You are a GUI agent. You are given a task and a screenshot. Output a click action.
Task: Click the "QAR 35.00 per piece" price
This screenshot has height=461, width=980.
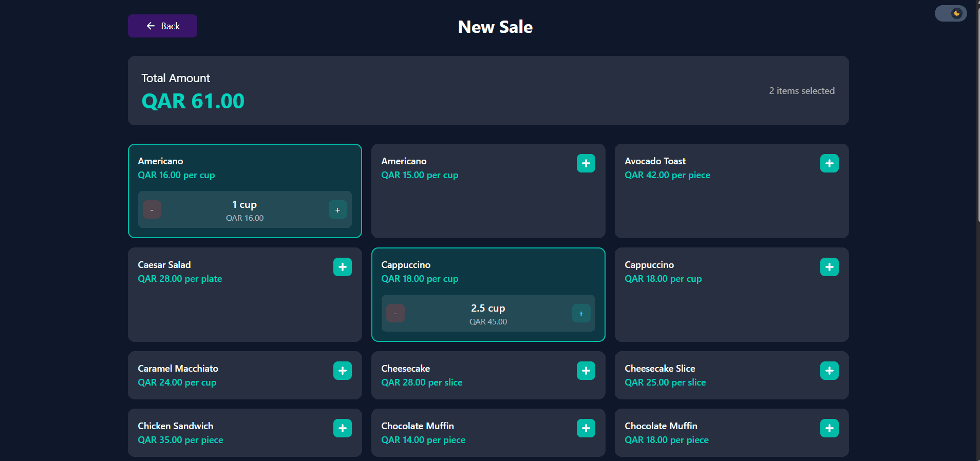point(180,440)
